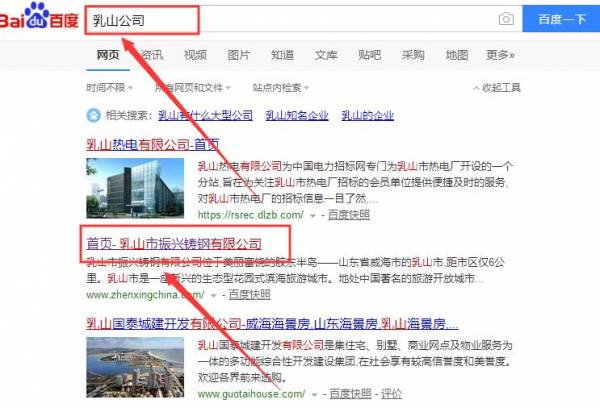This screenshot has width=600, height=408.
Task: Open 时间不限 time filter dropdown
Action: click(x=109, y=88)
